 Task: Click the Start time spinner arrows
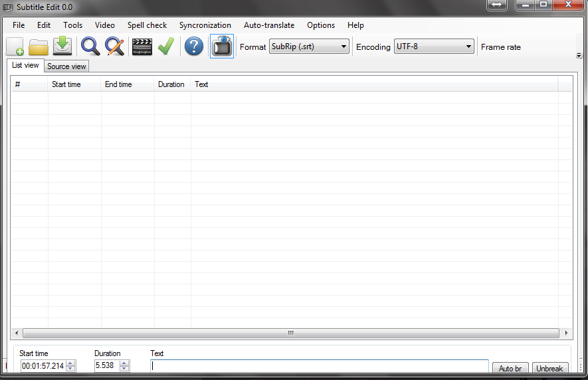(x=70, y=366)
